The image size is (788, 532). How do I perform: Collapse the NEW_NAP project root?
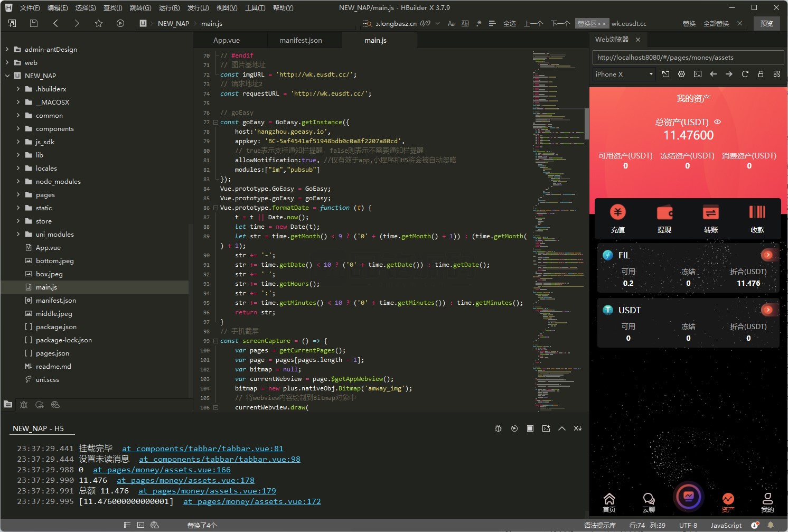(x=7, y=76)
